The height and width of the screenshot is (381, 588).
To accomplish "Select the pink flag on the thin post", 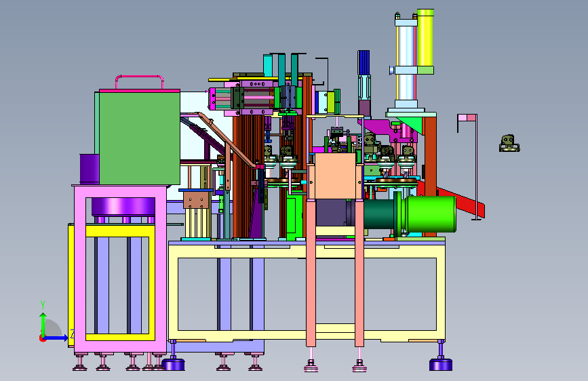I will (x=467, y=118).
